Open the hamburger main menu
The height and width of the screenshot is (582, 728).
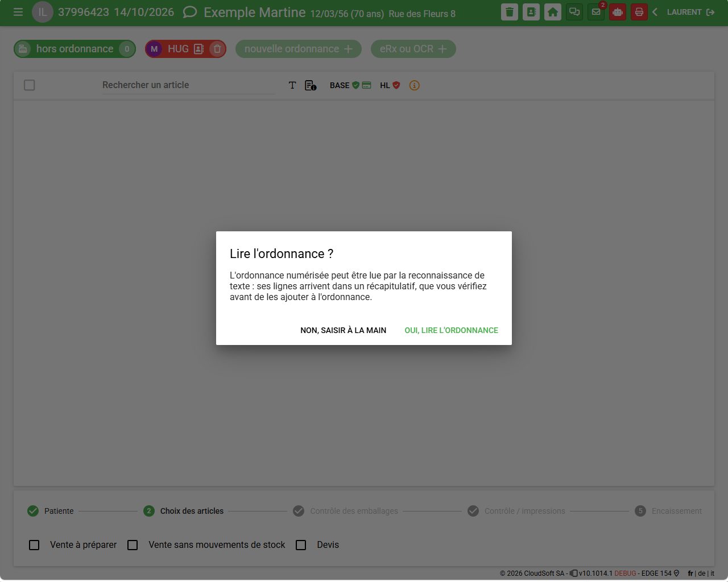[x=18, y=12]
